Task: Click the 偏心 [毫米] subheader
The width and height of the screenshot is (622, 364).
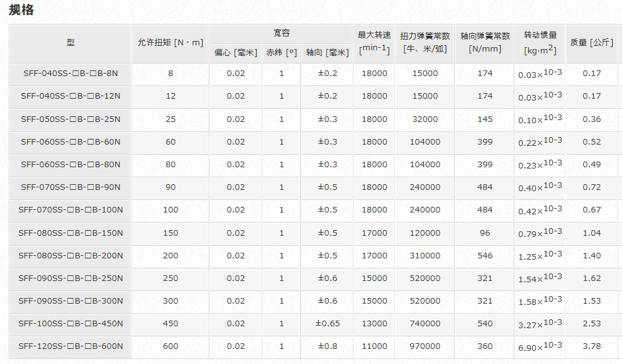Action: click(x=236, y=52)
